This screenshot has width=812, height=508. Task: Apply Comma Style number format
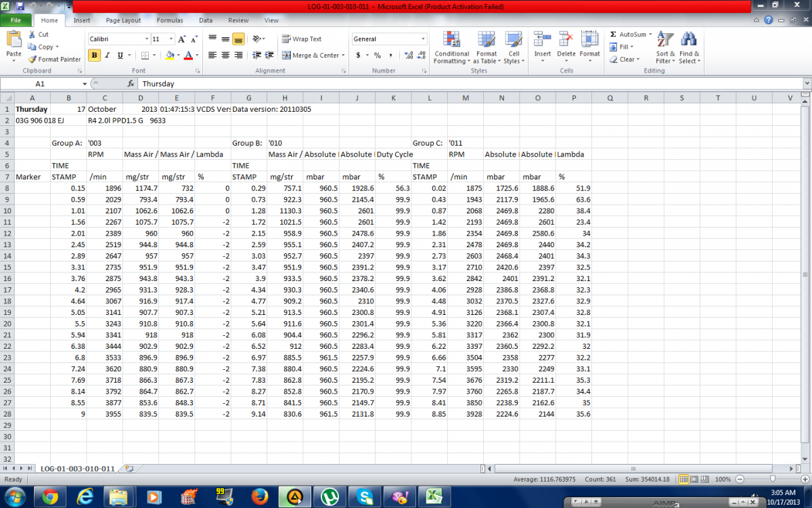(x=391, y=56)
